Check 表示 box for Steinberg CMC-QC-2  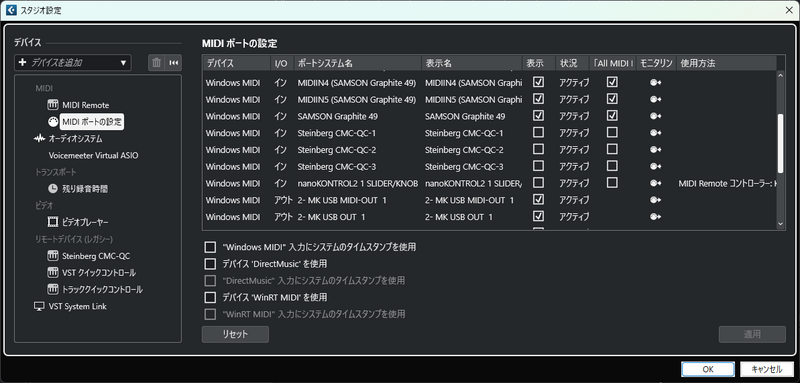(538, 149)
